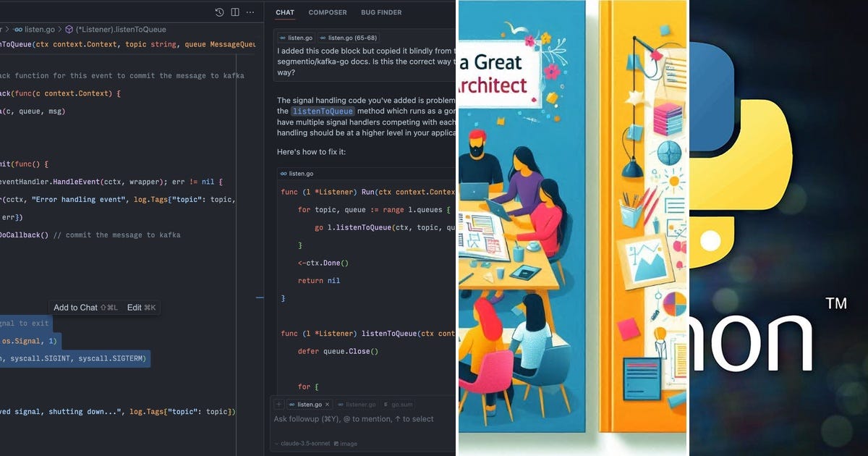Click the Edit ⌘K button

click(141, 307)
